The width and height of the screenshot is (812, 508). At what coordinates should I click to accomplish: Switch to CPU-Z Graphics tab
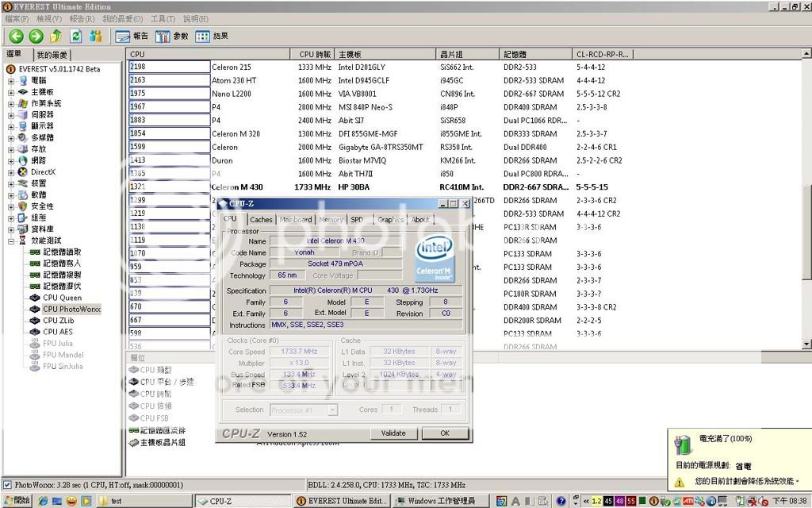(390, 220)
